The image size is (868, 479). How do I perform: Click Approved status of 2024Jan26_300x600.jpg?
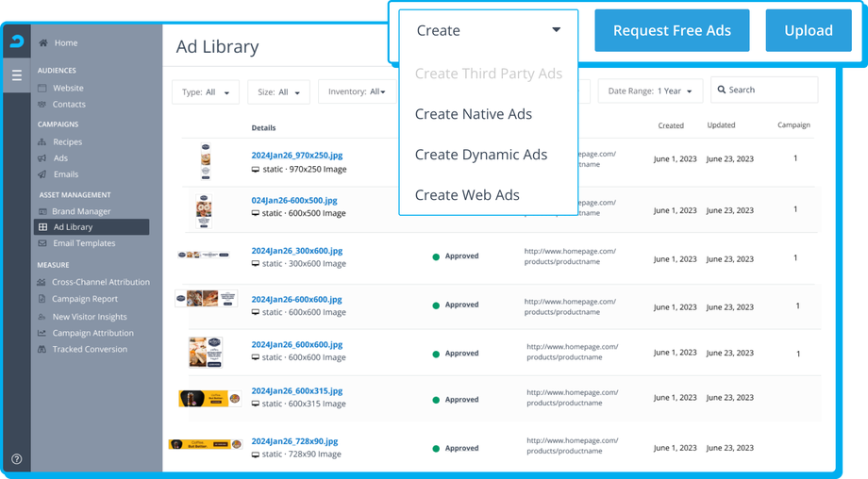point(456,256)
